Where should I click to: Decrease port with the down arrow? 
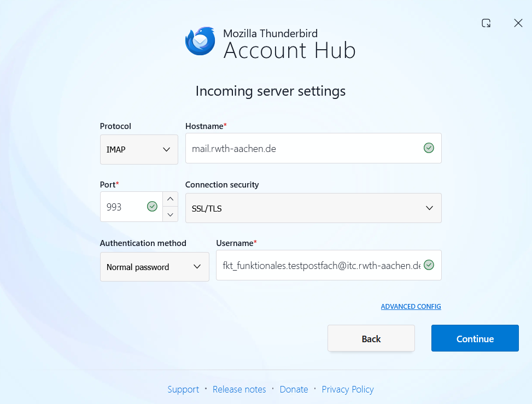coord(171,214)
